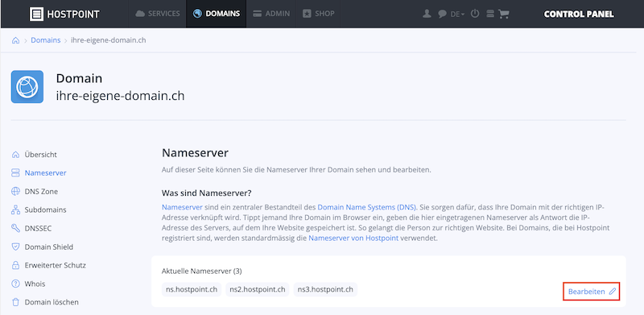
Task: Click the blue globe domain icon
Action: (x=27, y=87)
